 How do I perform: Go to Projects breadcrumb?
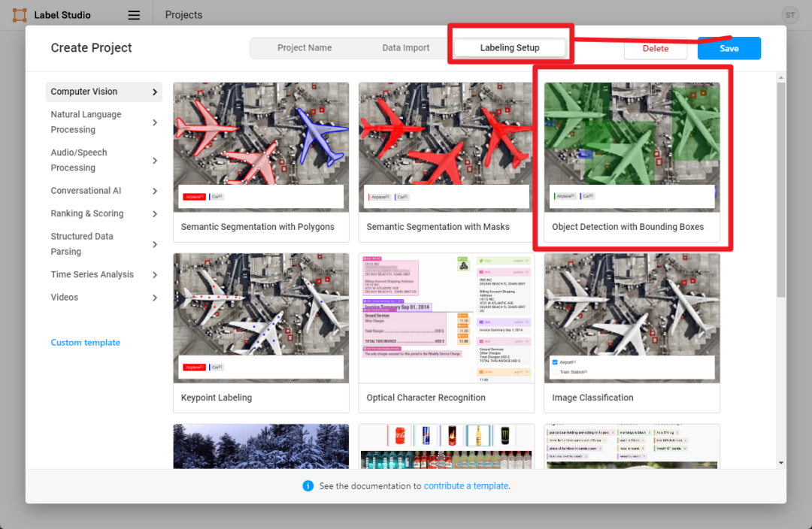[184, 15]
